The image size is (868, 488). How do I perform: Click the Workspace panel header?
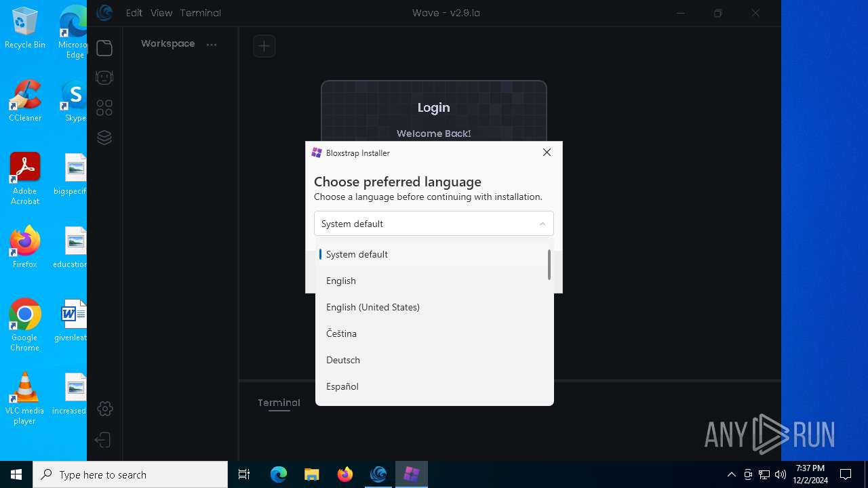(167, 43)
